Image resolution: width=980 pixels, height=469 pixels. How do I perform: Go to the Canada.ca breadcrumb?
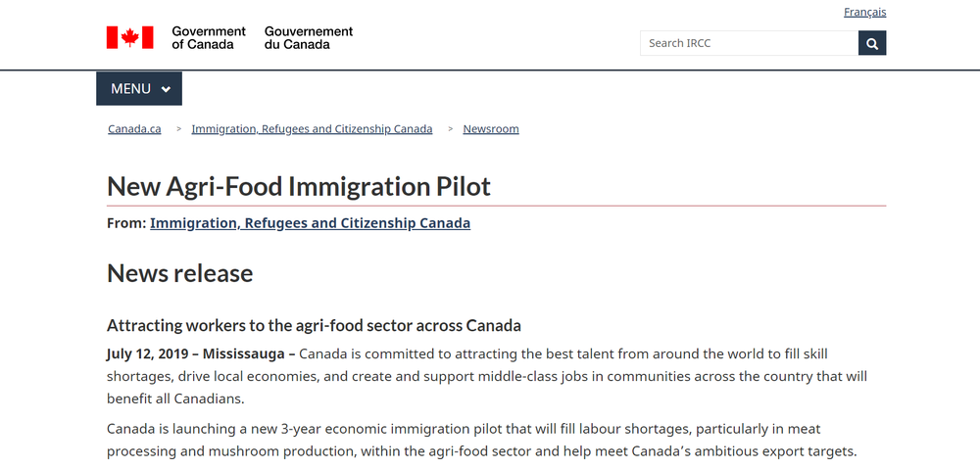pyautogui.click(x=134, y=128)
